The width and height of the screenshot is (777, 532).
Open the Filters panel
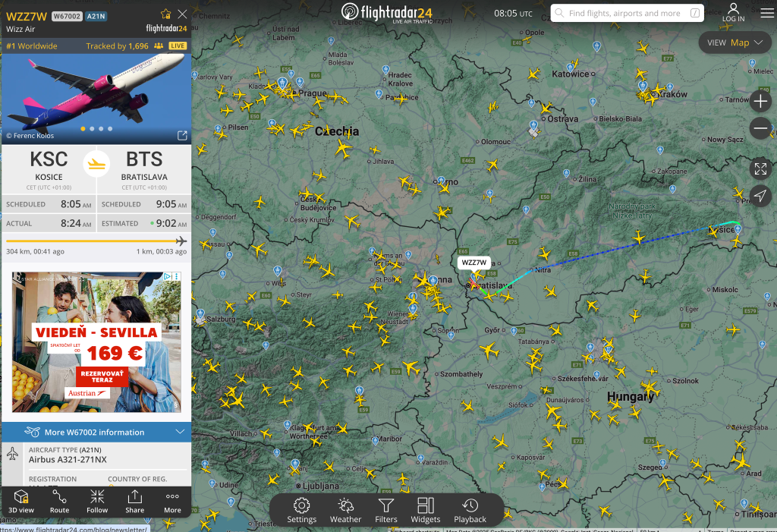coord(386,511)
